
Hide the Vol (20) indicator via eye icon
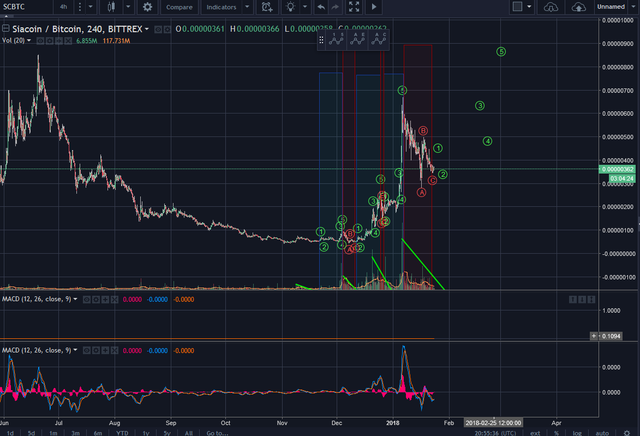pyautogui.click(x=40, y=41)
